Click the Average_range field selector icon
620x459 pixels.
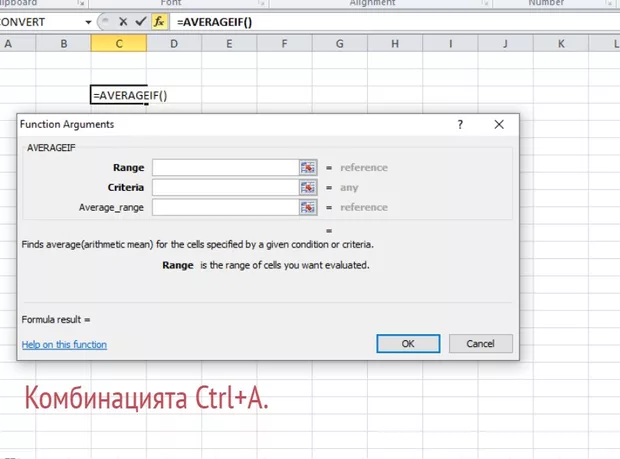307,207
